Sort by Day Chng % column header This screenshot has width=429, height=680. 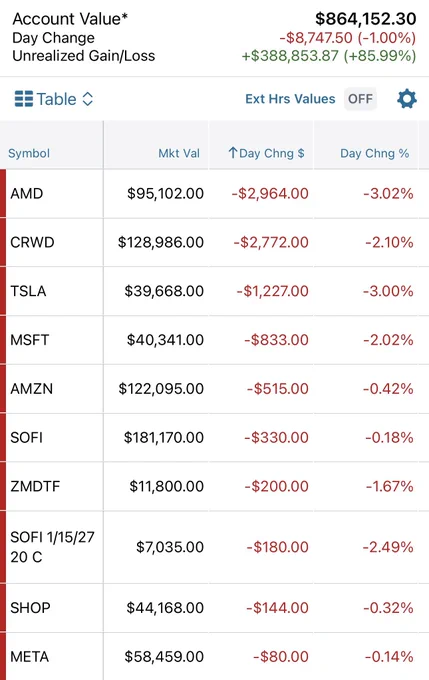click(x=374, y=153)
